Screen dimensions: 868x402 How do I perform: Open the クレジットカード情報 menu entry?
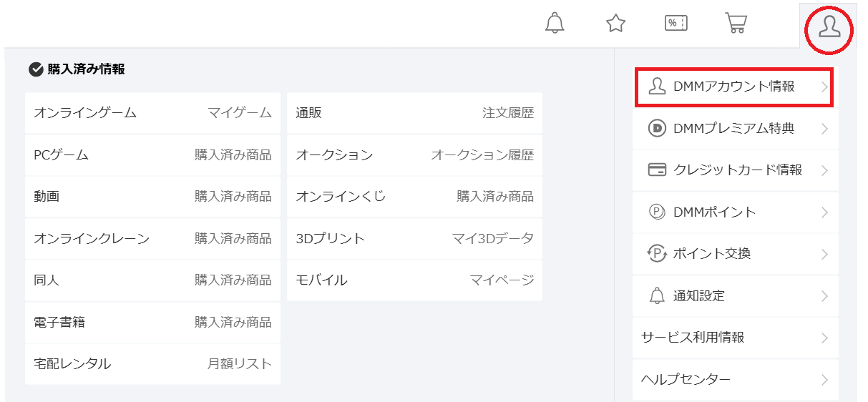pos(735,170)
